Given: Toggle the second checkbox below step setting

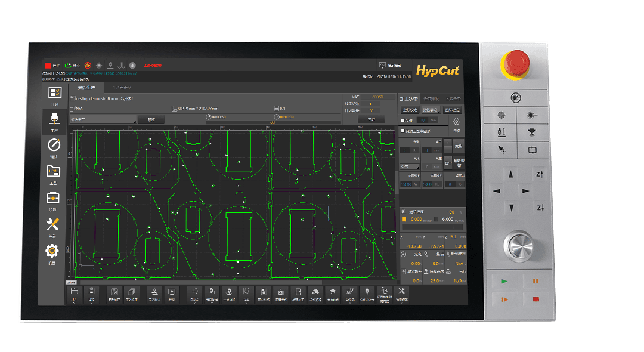Looking at the screenshot, I should click(x=403, y=131).
